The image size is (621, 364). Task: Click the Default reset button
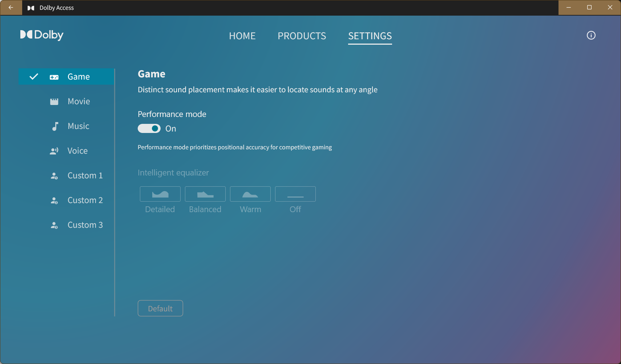click(160, 308)
